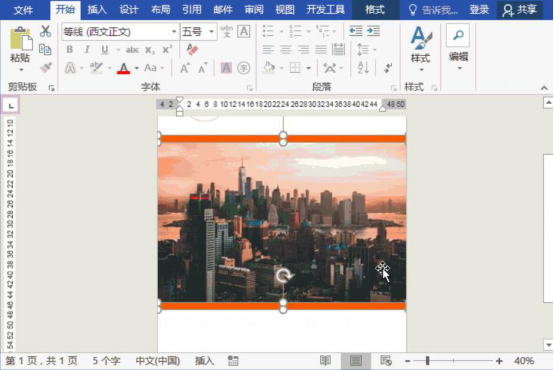Open the font dialog launcher

pos(249,88)
